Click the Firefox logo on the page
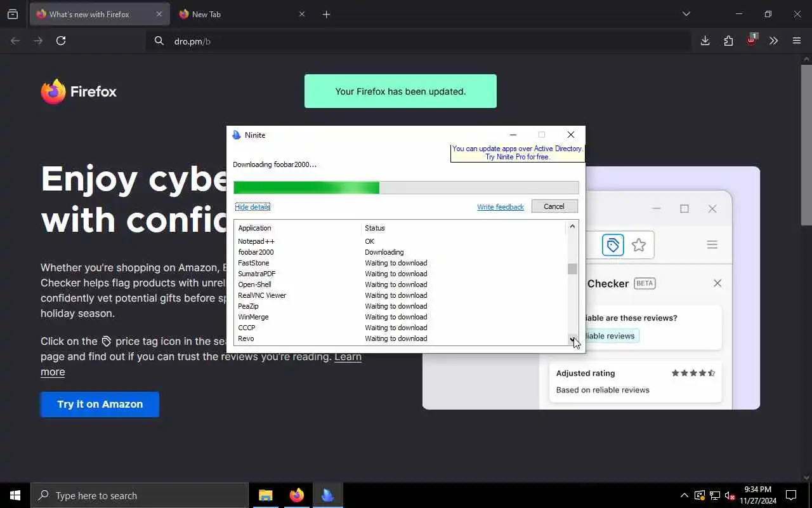This screenshot has width=812, height=508. coord(79,91)
